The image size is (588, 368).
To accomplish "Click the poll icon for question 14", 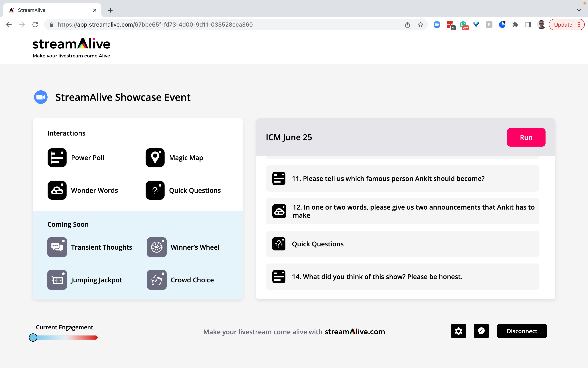I will [279, 277].
